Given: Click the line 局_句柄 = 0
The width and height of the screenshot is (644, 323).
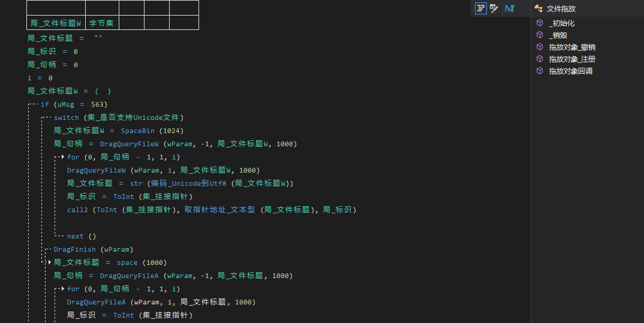Looking at the screenshot, I should pyautogui.click(x=53, y=65).
